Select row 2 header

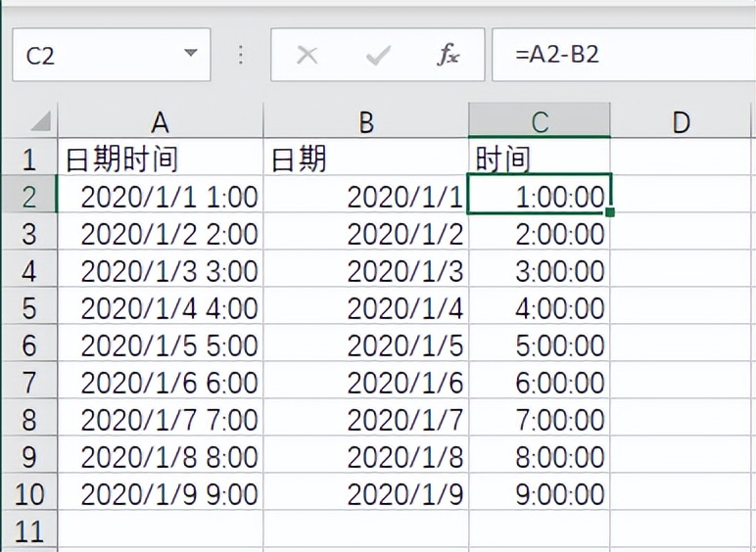(29, 194)
